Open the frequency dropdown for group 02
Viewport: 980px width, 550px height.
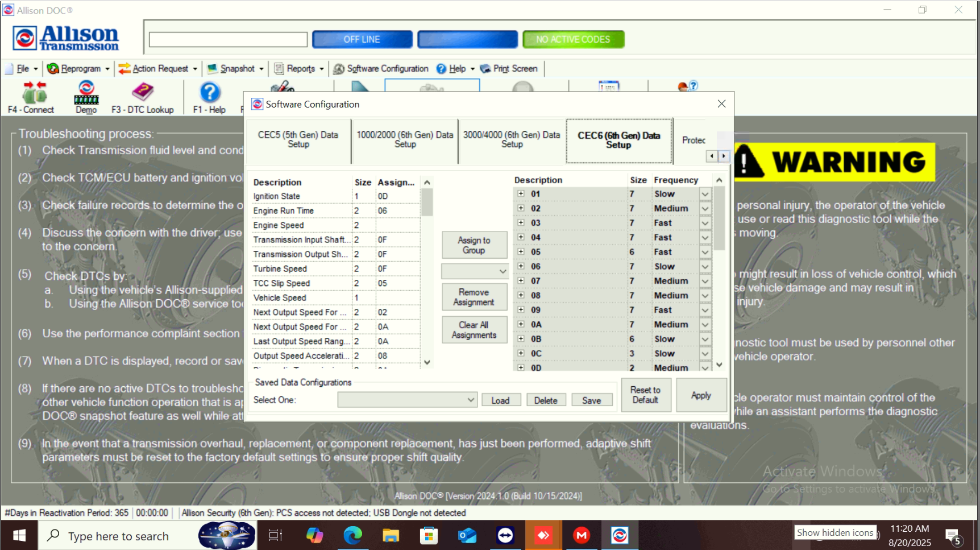tap(705, 209)
